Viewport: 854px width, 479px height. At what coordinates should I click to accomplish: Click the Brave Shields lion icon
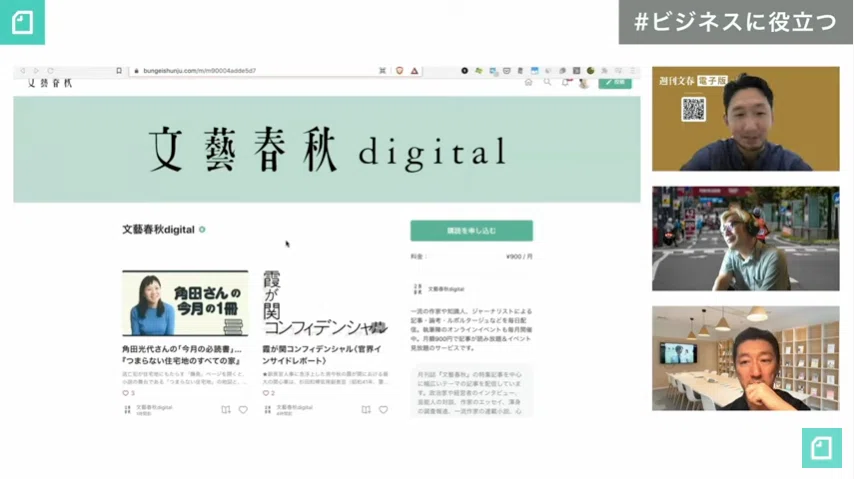point(399,71)
